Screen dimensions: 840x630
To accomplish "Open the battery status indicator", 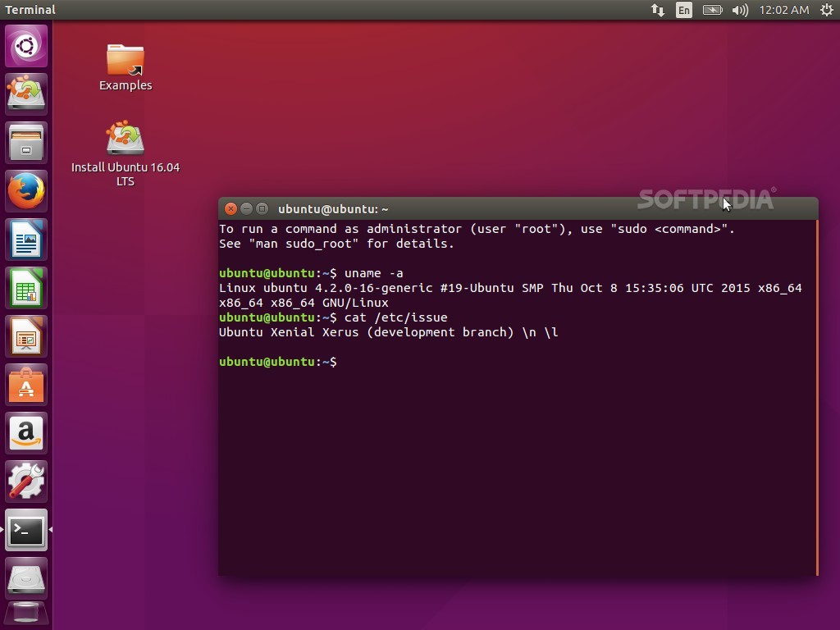I will click(713, 10).
